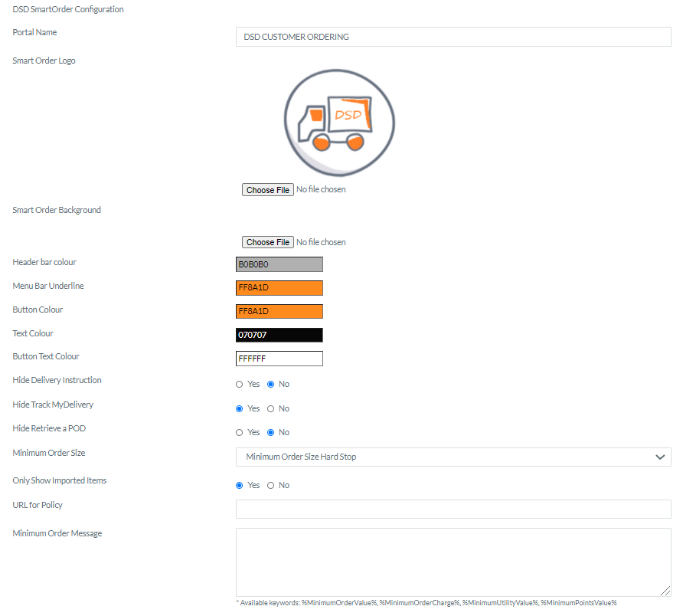Open the Button Colour swatch FF8A1D
683x616 pixels.
[x=279, y=311]
